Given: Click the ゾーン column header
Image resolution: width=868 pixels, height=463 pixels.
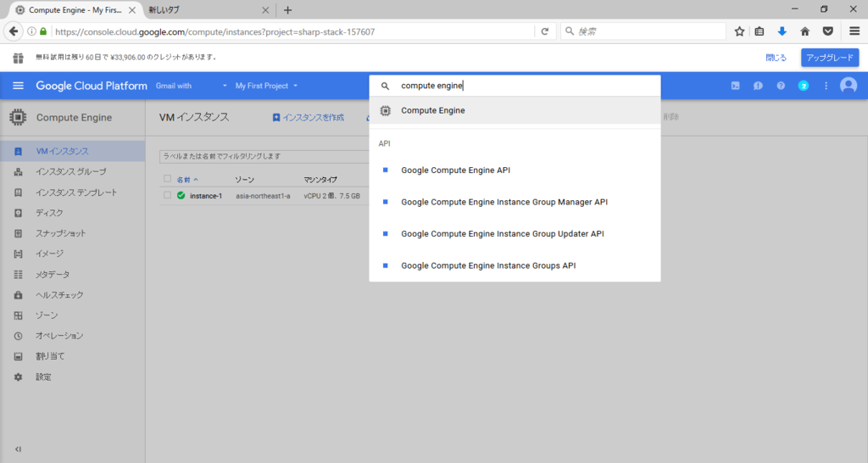Looking at the screenshot, I should 244,180.
